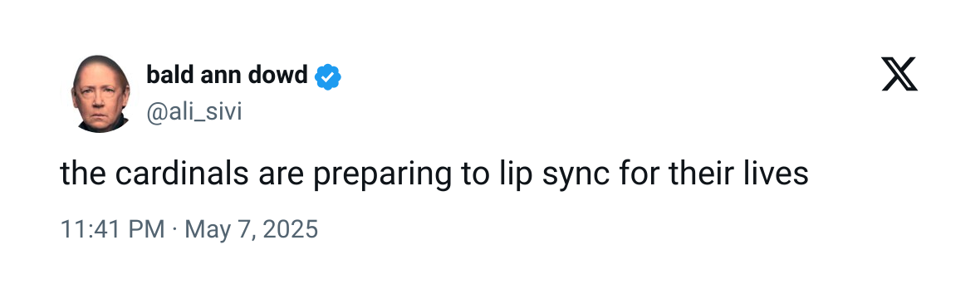Click the year '2025' in the timestamp
Screen dimensions: 980x299
pyautogui.click(x=290, y=229)
